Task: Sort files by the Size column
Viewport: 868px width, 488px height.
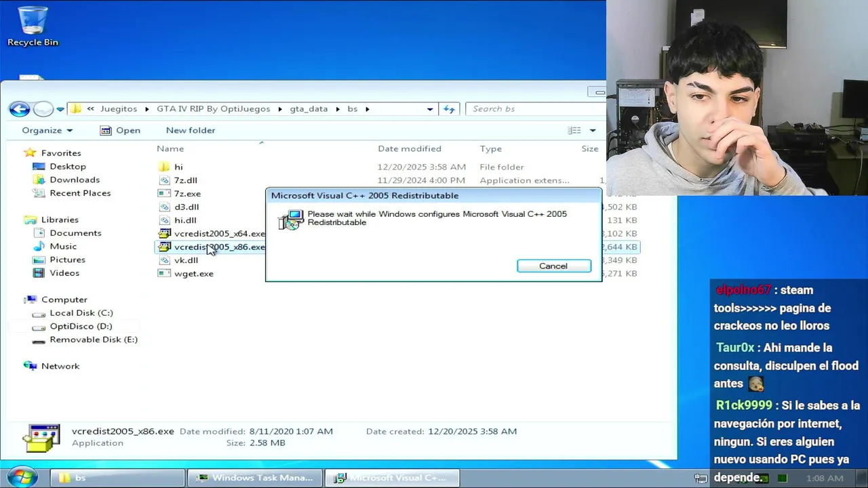Action: pyautogui.click(x=590, y=148)
